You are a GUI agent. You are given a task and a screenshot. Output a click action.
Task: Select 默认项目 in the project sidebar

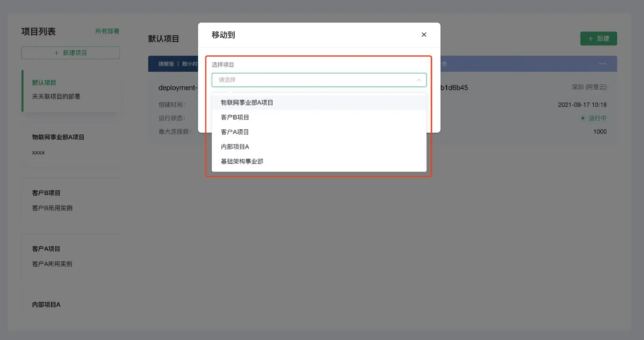coord(44,82)
